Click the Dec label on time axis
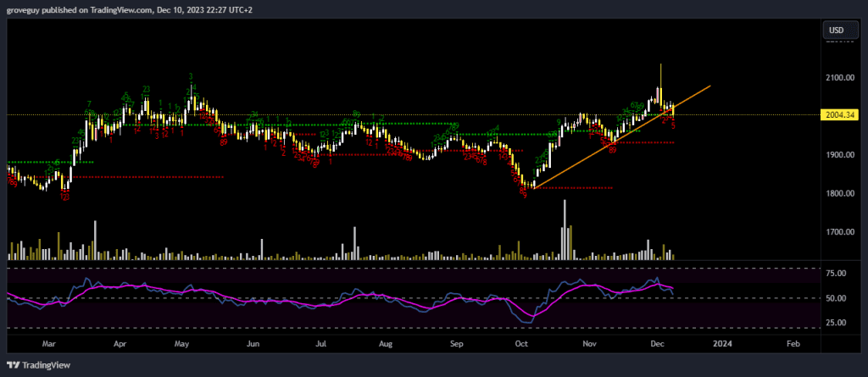 pos(657,344)
